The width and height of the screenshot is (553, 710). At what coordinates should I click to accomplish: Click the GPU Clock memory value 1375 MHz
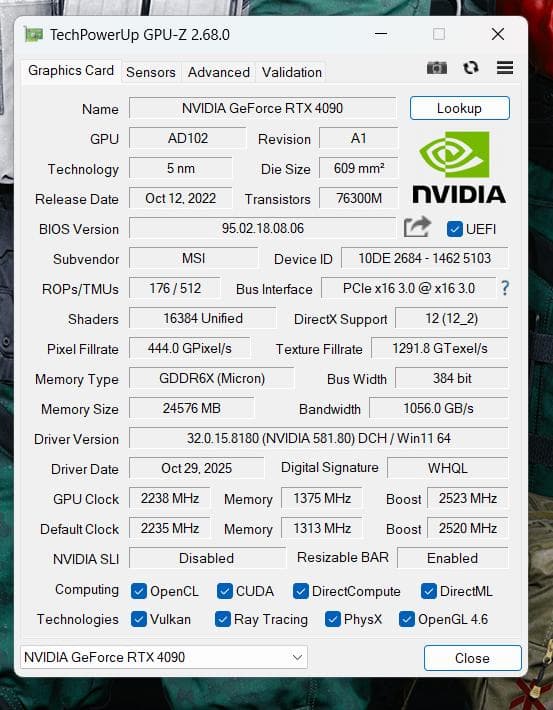[x=322, y=498]
